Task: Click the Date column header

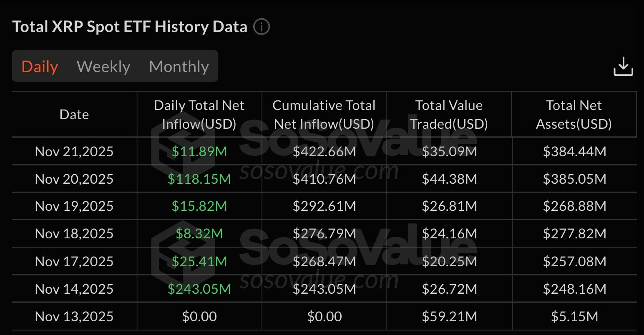Action: click(x=74, y=115)
